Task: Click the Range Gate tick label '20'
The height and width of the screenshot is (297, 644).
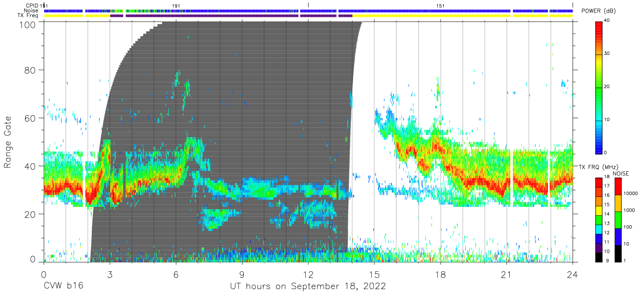Action: (30, 214)
